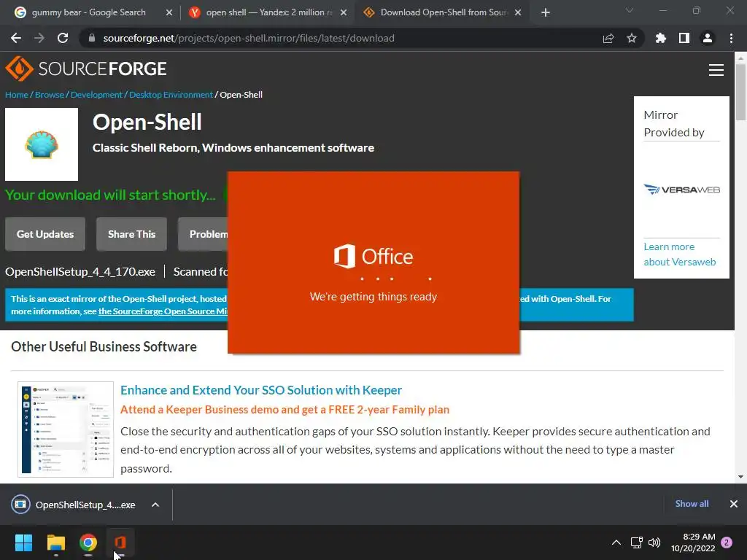Image resolution: width=747 pixels, height=560 pixels.
Task: Click the Chrome taskbar icon
Action: click(x=88, y=542)
